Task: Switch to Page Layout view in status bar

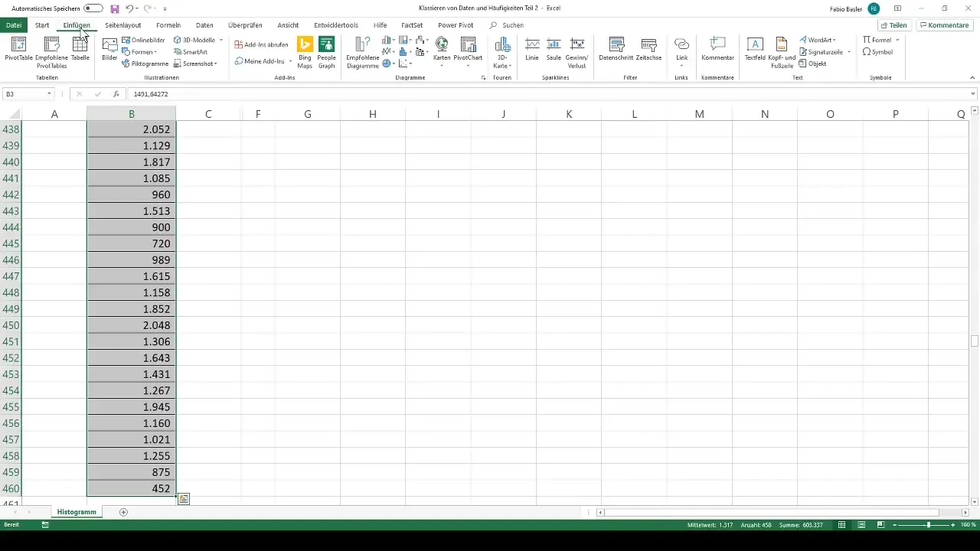Action: point(861,525)
